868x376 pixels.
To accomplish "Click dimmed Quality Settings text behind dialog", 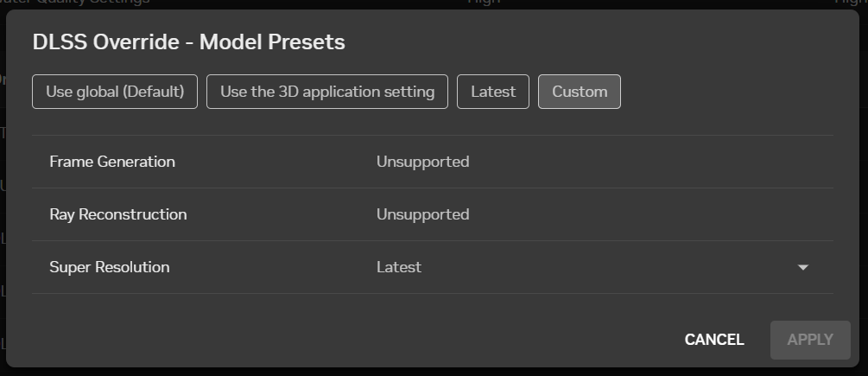I will tap(95, 3).
